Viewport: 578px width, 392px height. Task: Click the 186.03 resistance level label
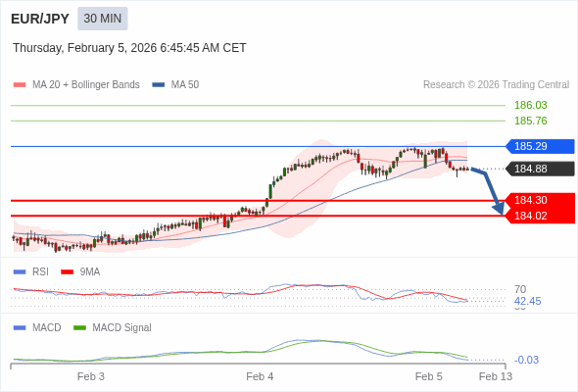[530, 105]
